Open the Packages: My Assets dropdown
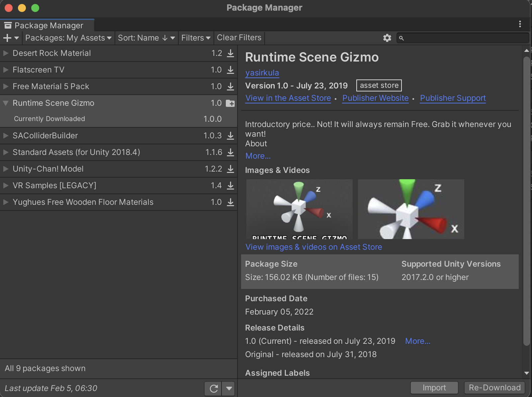 coord(68,38)
